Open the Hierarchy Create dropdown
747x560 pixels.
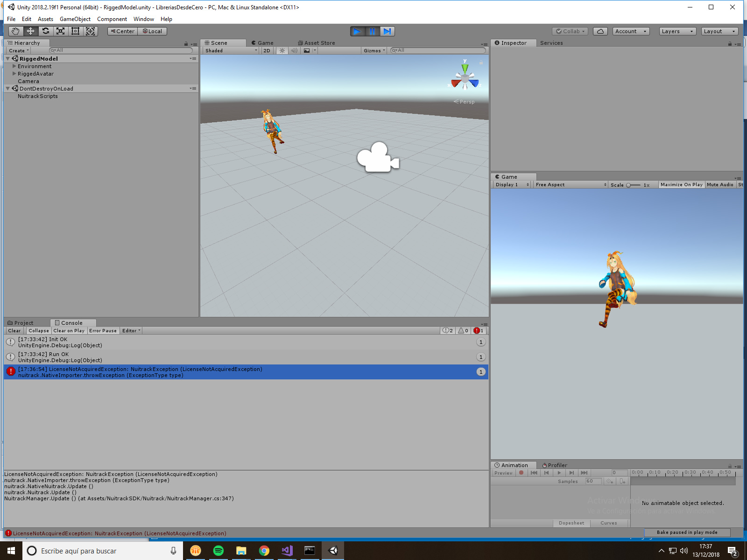[19, 50]
